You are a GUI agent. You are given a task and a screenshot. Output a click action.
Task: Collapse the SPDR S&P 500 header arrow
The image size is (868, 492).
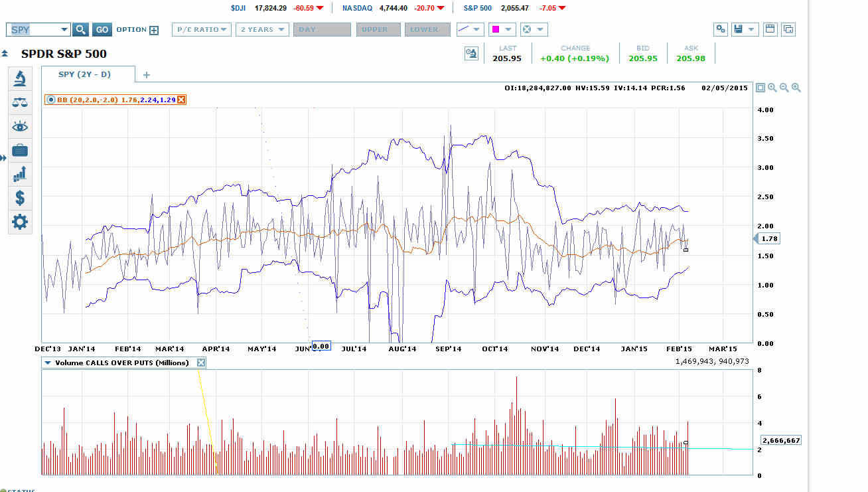5,54
